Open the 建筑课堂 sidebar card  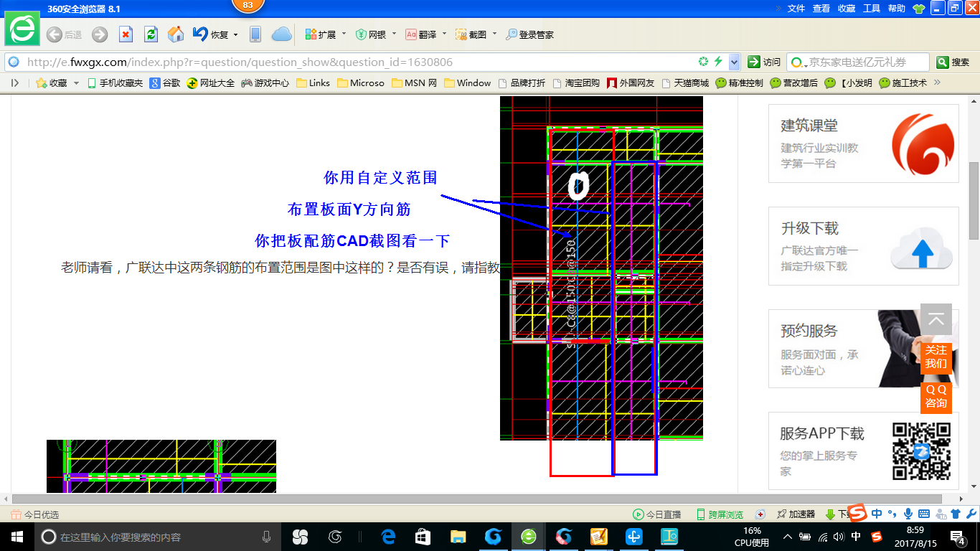click(x=864, y=143)
